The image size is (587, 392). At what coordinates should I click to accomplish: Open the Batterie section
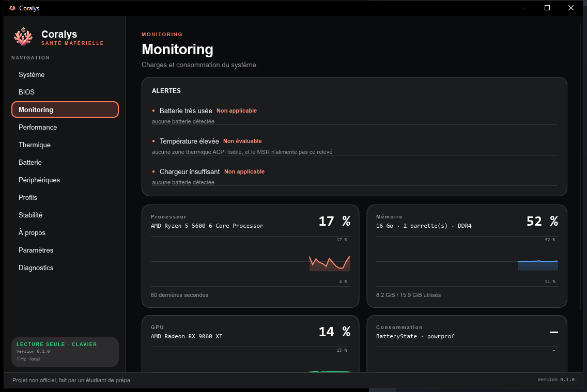(65, 162)
